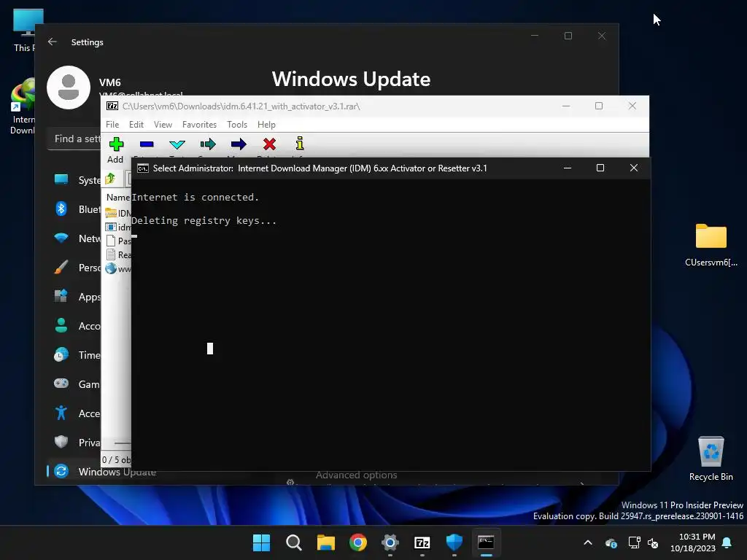Select the Recycle Bin desktop icon
This screenshot has height=560, width=747.
(711, 459)
